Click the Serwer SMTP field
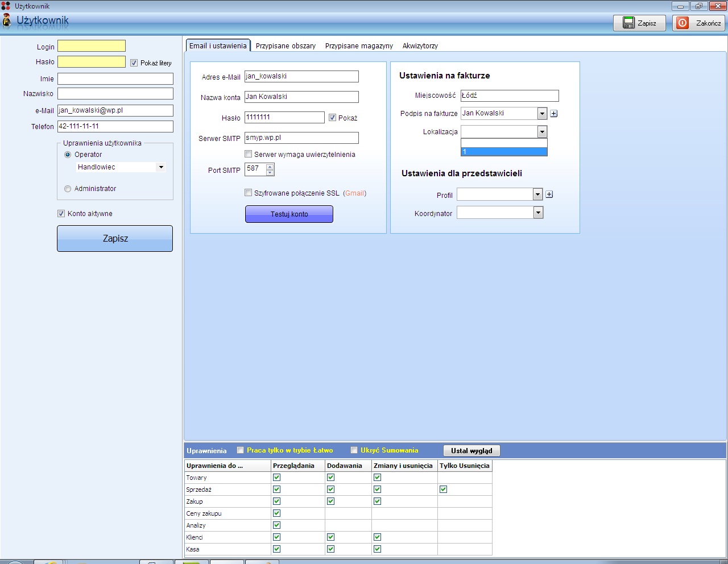The width and height of the screenshot is (728, 564). [301, 138]
